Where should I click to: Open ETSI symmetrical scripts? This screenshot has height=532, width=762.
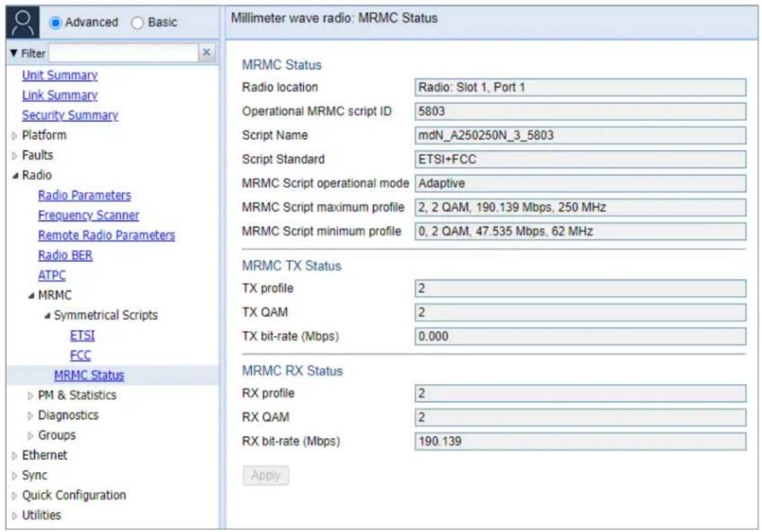(x=82, y=335)
